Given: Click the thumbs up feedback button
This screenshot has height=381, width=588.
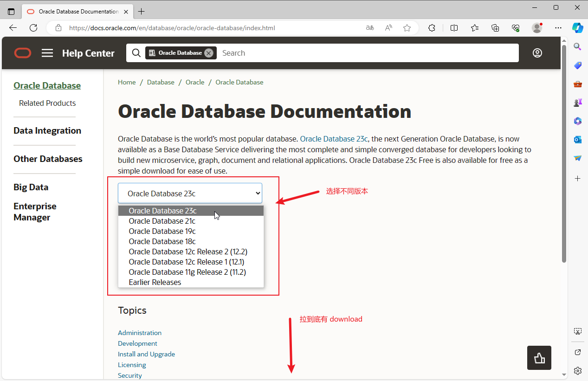Looking at the screenshot, I should tap(539, 358).
